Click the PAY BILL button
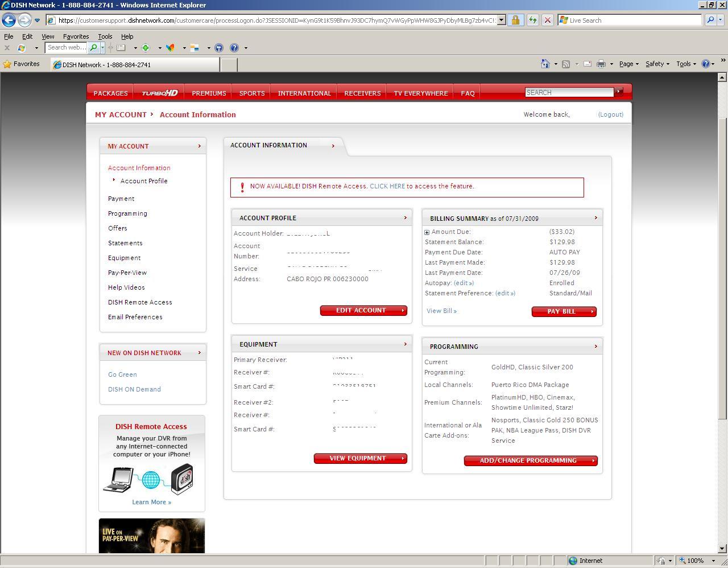728x568 pixels. [564, 311]
